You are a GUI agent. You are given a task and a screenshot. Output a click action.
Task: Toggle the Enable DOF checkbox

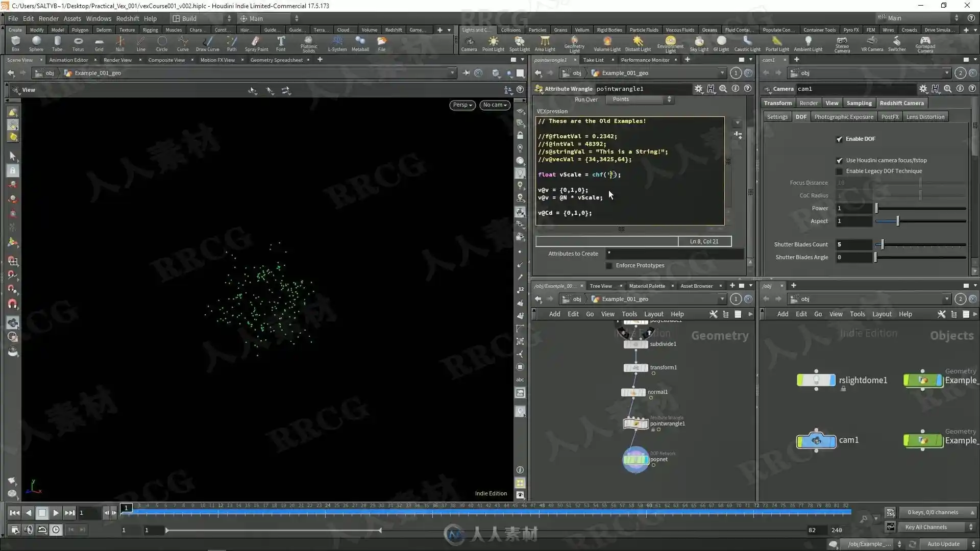[840, 139]
